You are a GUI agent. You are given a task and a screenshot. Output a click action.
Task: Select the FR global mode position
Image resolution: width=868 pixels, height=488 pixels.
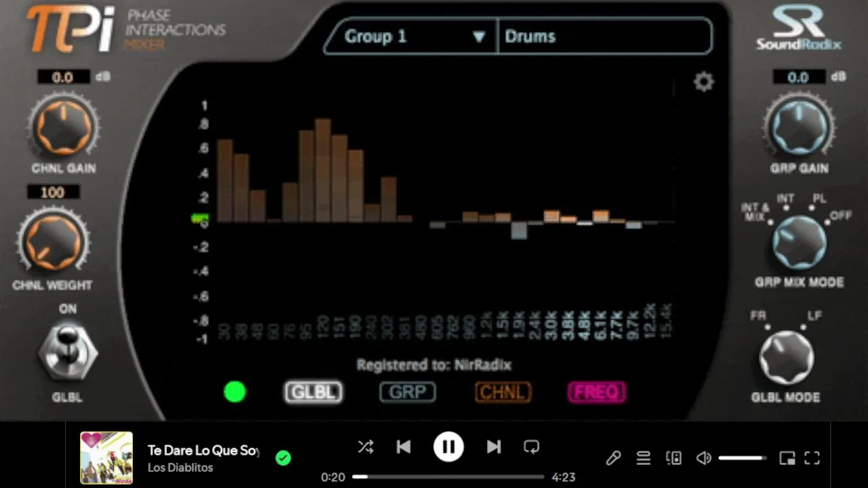(758, 317)
